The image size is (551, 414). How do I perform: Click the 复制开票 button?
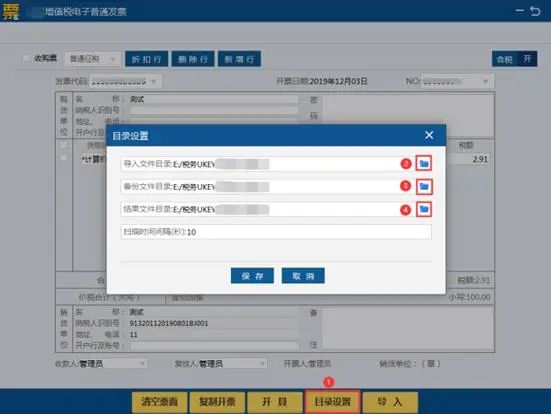(217, 401)
